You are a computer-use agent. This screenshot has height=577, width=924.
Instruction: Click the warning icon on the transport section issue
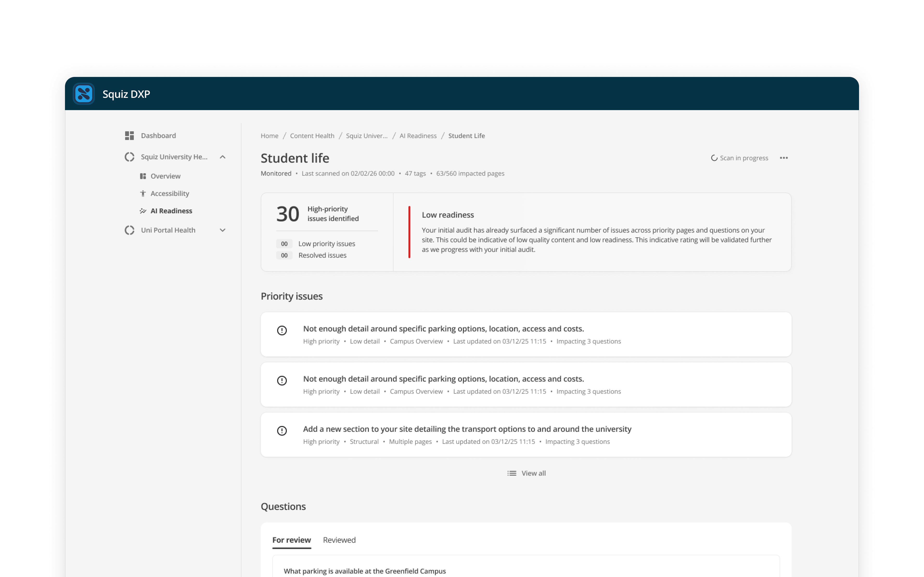click(282, 431)
